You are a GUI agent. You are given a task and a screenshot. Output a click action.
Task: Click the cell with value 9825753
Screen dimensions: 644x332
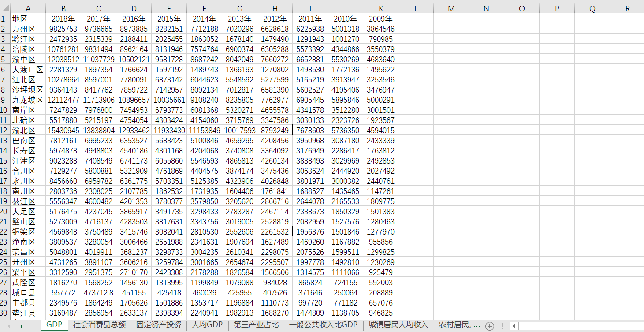(63, 29)
